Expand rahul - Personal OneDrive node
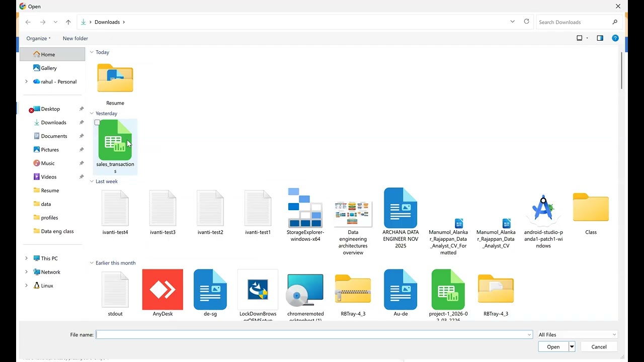The height and width of the screenshot is (362, 644). (x=26, y=81)
